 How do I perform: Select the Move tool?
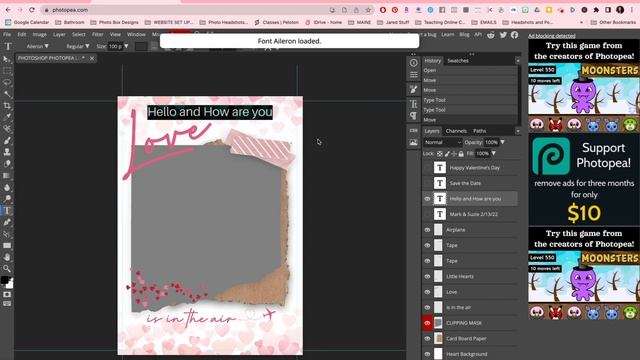(x=7, y=59)
